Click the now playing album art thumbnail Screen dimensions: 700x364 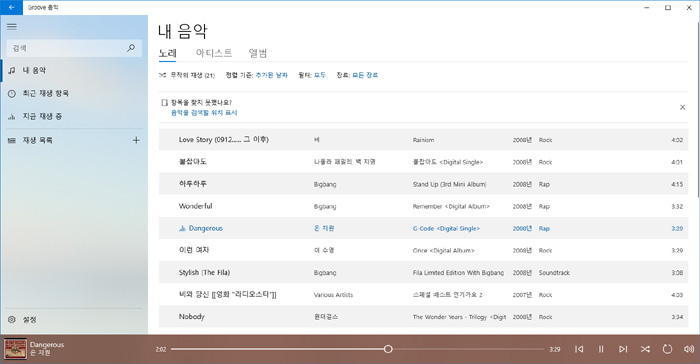point(15,349)
